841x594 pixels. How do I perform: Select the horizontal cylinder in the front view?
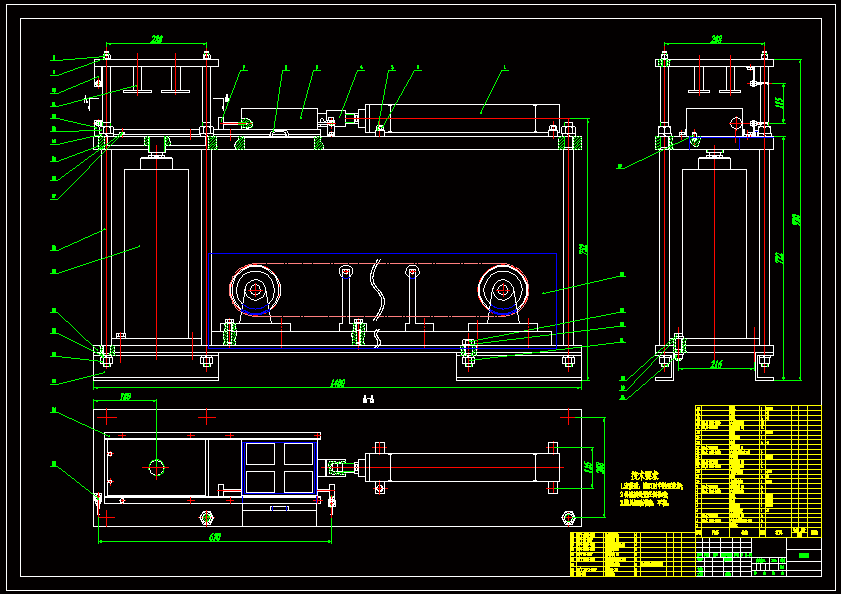(x=462, y=119)
